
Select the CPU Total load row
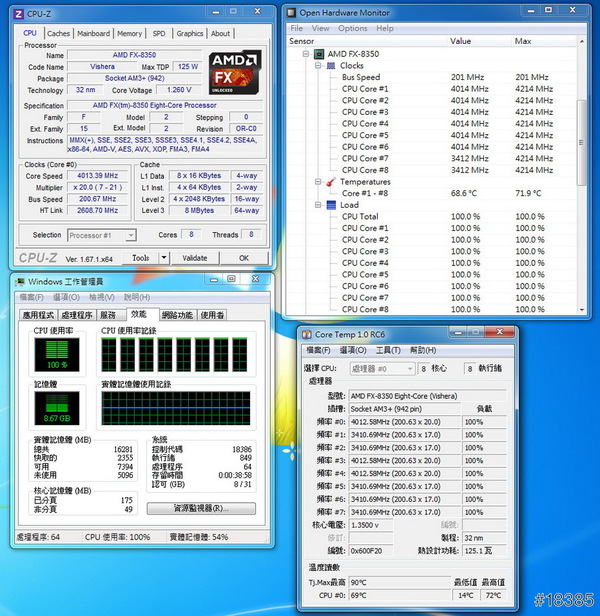tap(360, 216)
